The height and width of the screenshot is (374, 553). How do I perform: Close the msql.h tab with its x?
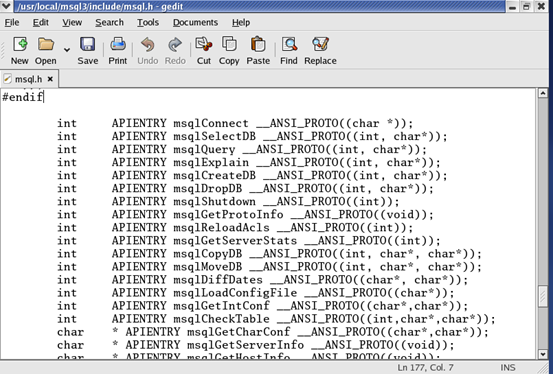(50, 79)
